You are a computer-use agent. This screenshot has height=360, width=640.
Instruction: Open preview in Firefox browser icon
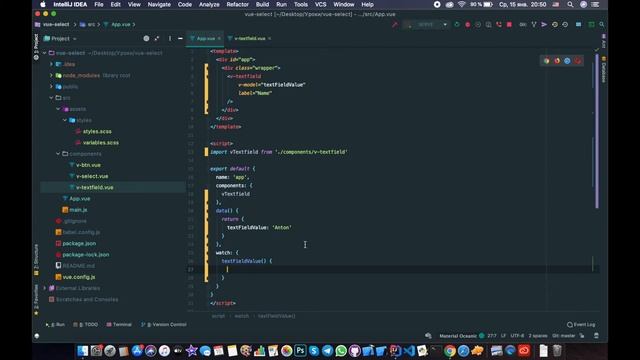557,61
